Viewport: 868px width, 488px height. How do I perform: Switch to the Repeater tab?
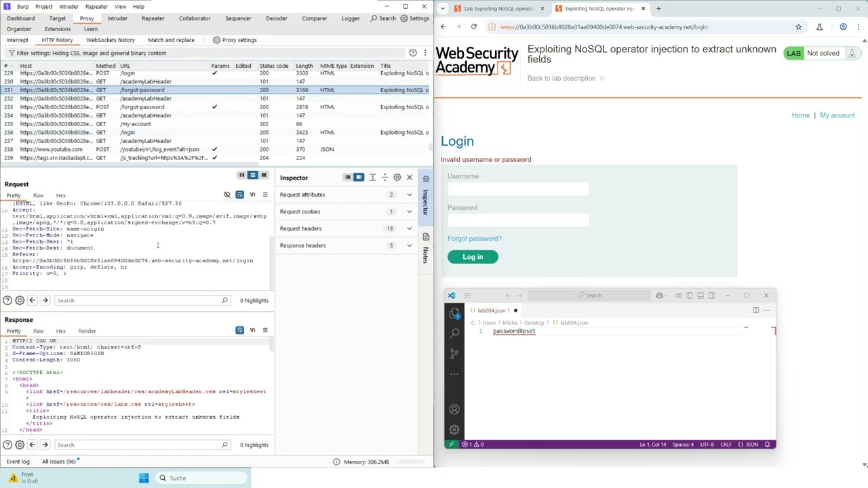(x=153, y=18)
